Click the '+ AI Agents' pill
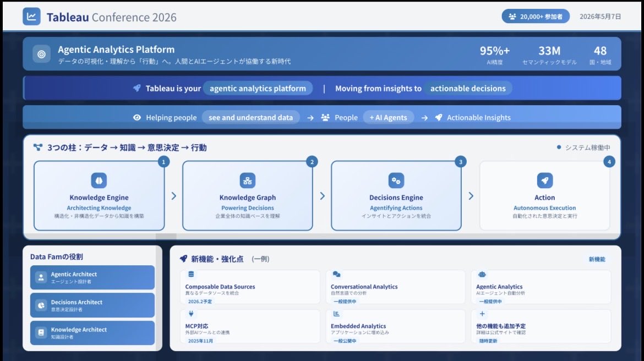 pyautogui.click(x=388, y=117)
